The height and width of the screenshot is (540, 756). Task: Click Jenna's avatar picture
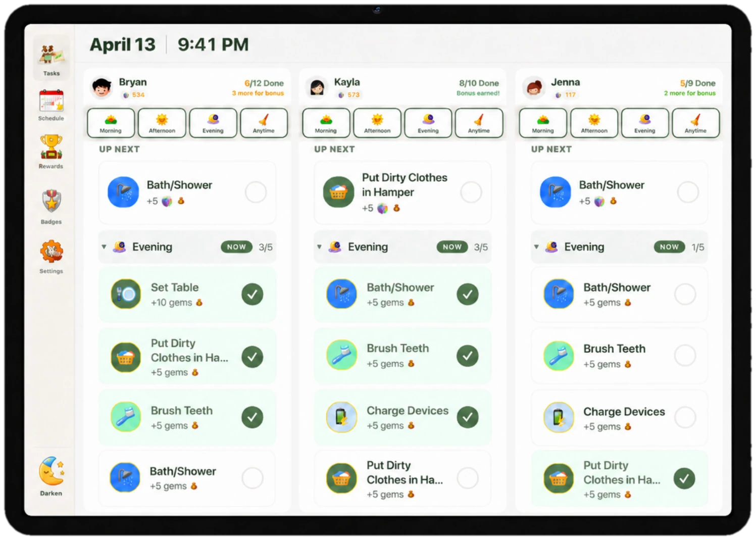click(534, 87)
